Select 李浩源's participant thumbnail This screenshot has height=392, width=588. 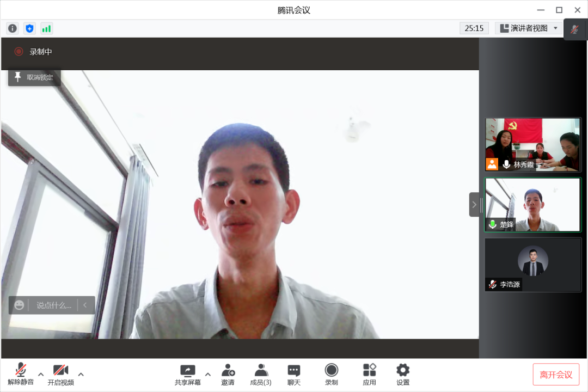coord(533,265)
